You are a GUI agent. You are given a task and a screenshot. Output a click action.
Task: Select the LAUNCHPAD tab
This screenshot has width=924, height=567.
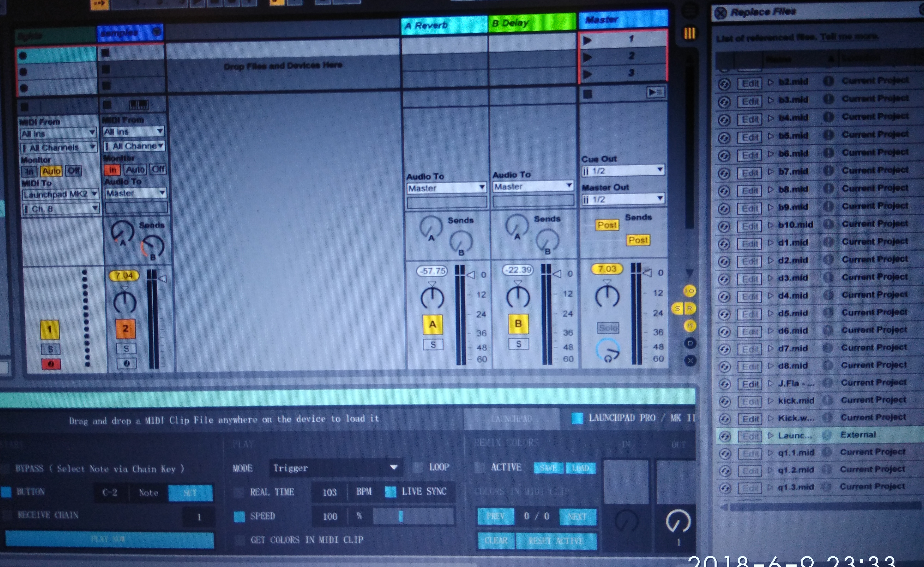pyautogui.click(x=511, y=419)
